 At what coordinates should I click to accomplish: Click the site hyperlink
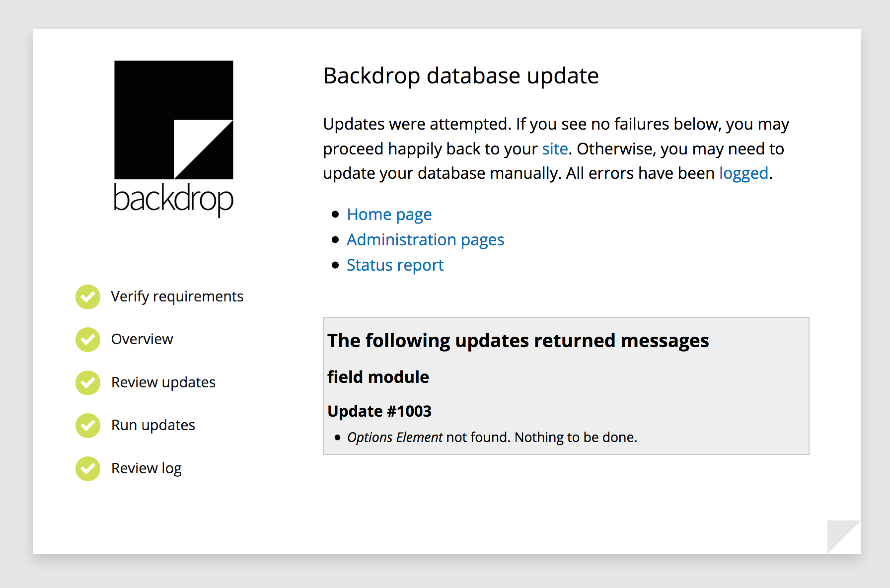click(554, 148)
